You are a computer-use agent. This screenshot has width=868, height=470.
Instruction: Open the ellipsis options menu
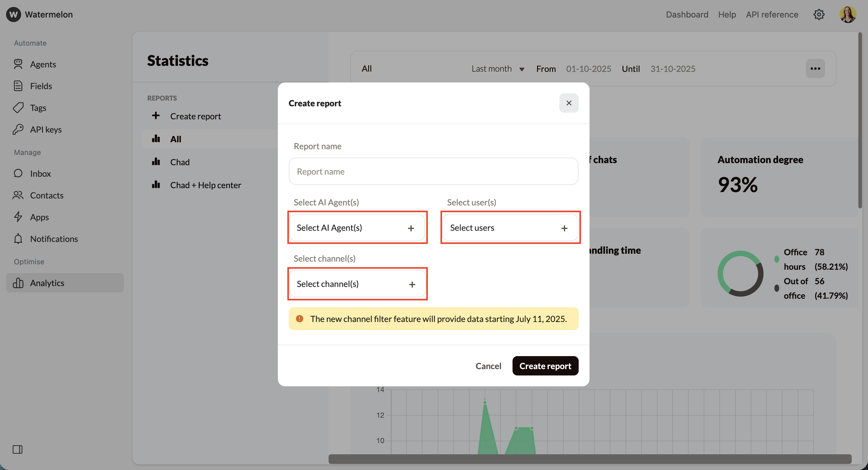coord(816,68)
